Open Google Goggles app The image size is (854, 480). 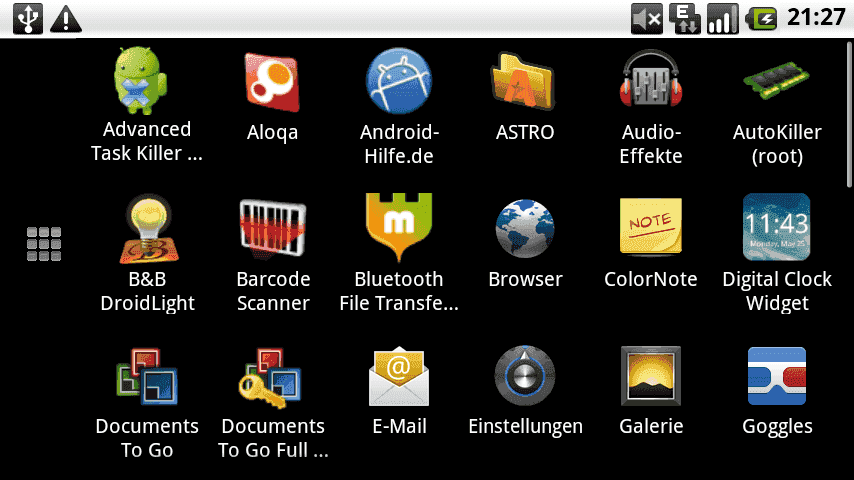[777, 376]
